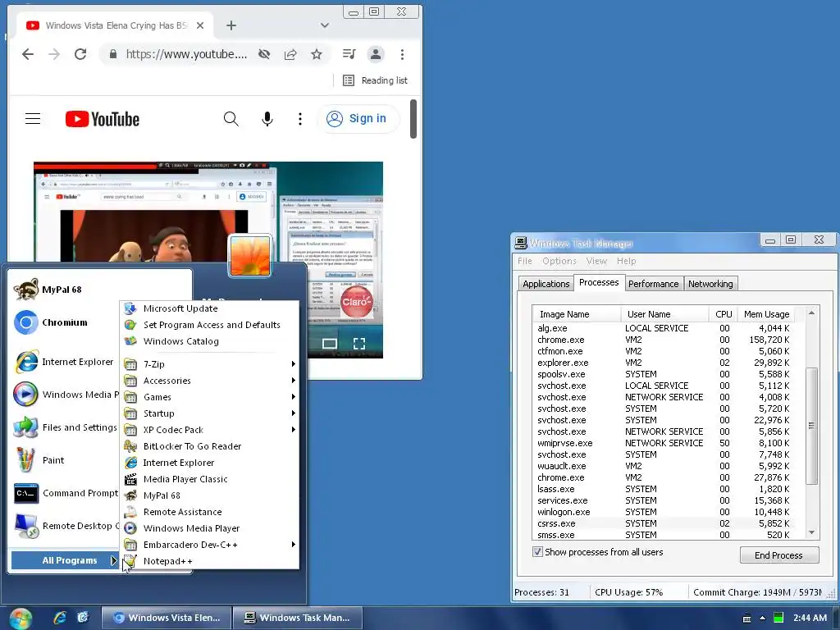Click All Programs in the Start menu

coord(65,560)
